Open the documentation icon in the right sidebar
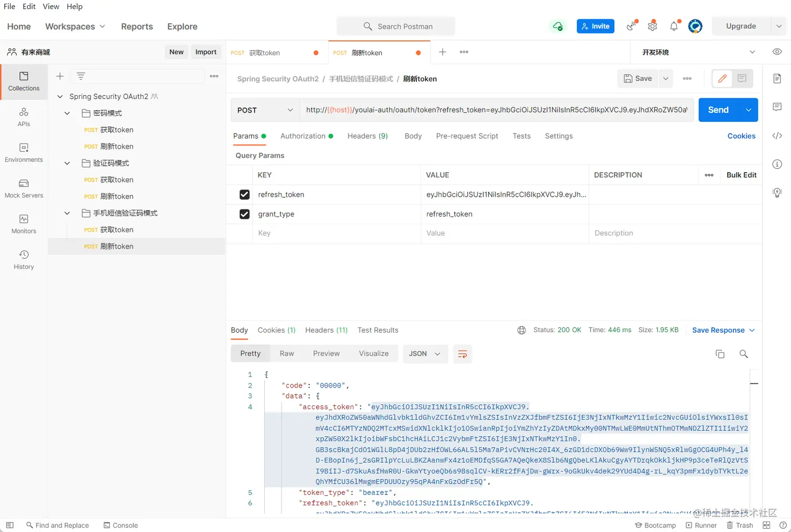791x532 pixels. click(777, 78)
